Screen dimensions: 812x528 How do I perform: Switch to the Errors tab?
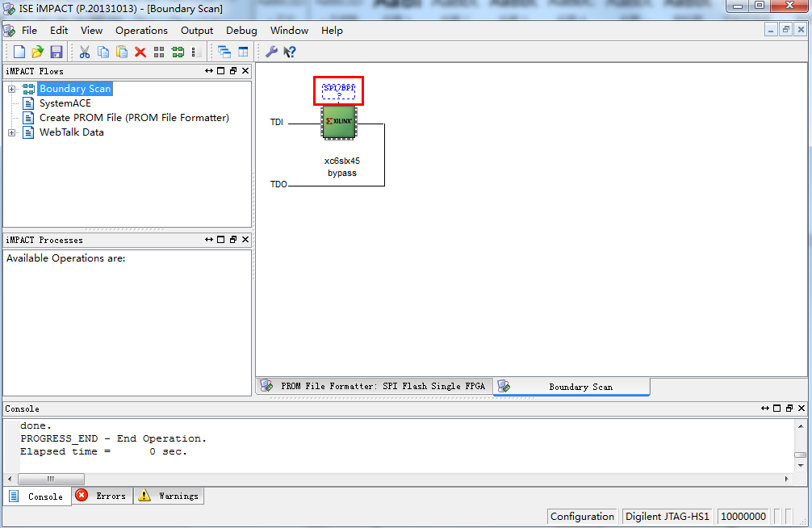tap(102, 496)
